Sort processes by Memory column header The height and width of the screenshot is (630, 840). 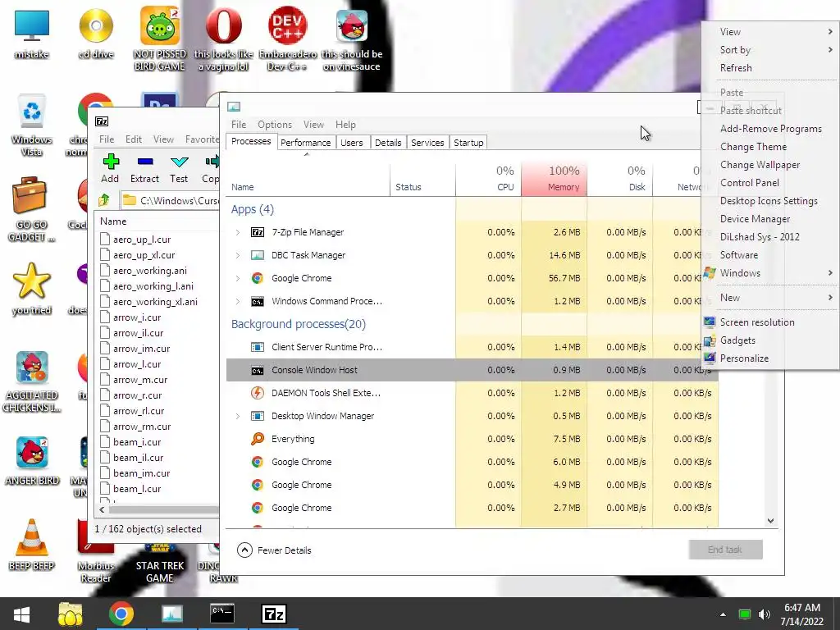pyautogui.click(x=554, y=178)
